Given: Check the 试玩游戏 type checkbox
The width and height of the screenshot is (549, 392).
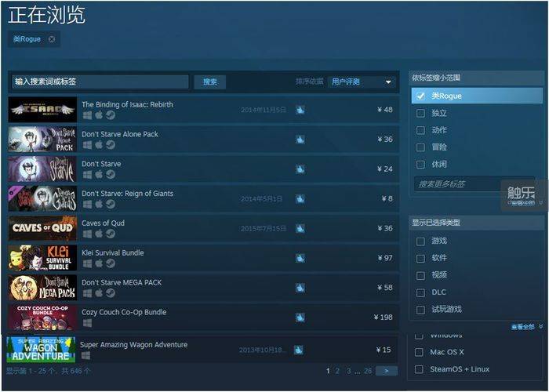Looking at the screenshot, I should point(420,310).
